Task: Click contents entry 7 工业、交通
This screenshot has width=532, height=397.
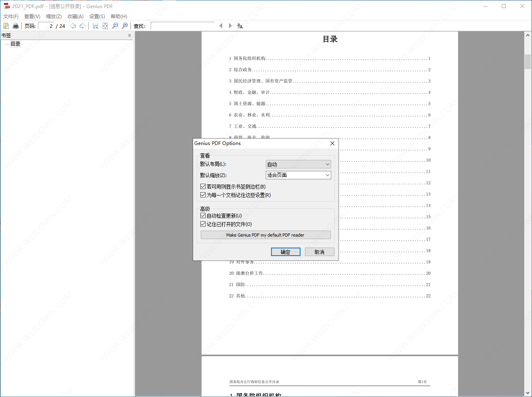Action: coord(330,126)
